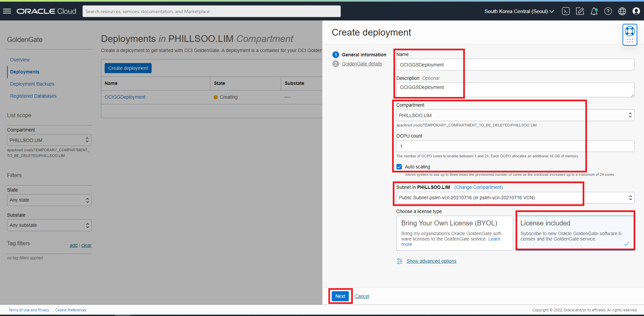Image resolution: width=644 pixels, height=316 pixels.
Task: Click step 2 circle GoldenGate details
Action: [336, 64]
